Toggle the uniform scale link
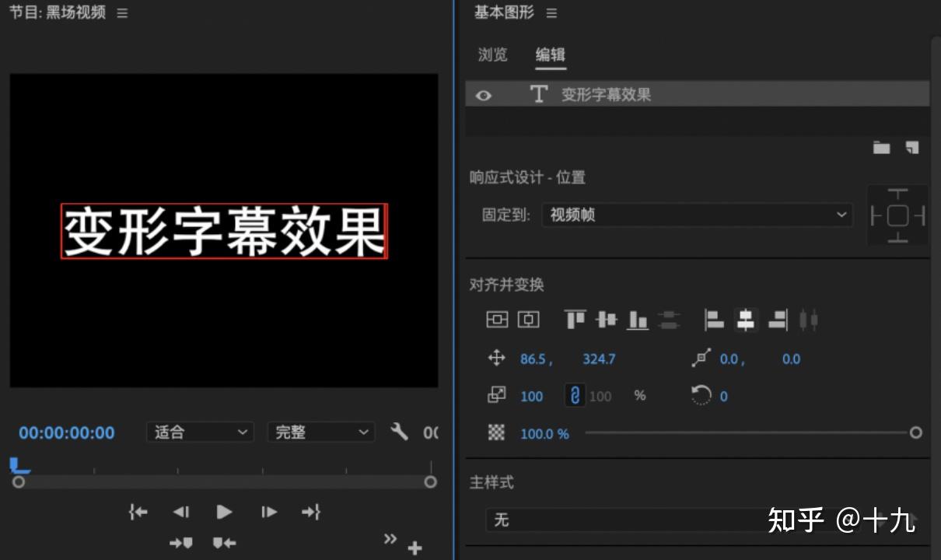The width and height of the screenshot is (941, 560). tap(574, 396)
